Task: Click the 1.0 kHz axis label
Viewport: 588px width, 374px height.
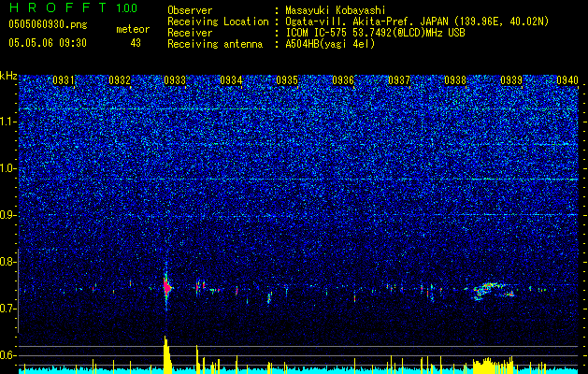Action: [8, 169]
